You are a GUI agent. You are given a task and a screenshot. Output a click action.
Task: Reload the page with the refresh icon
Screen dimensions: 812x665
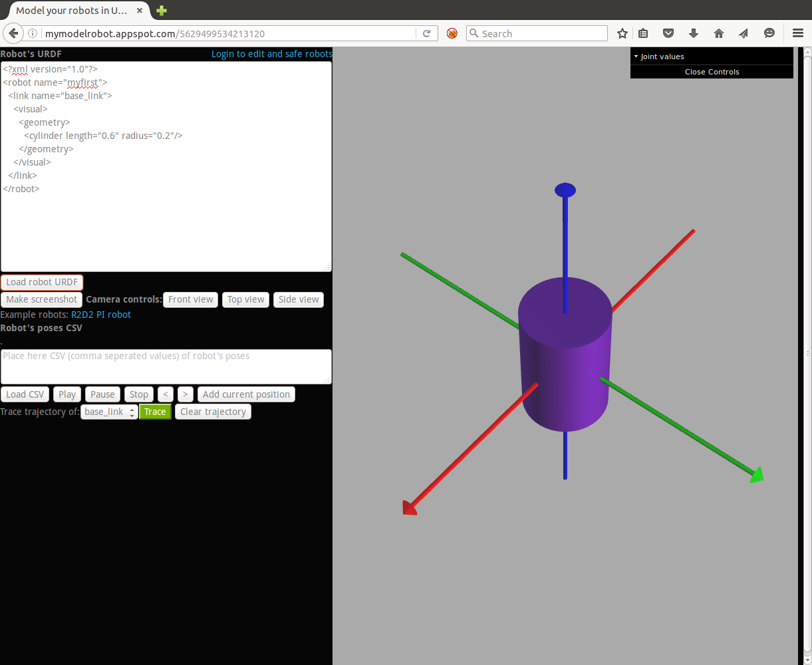[427, 33]
